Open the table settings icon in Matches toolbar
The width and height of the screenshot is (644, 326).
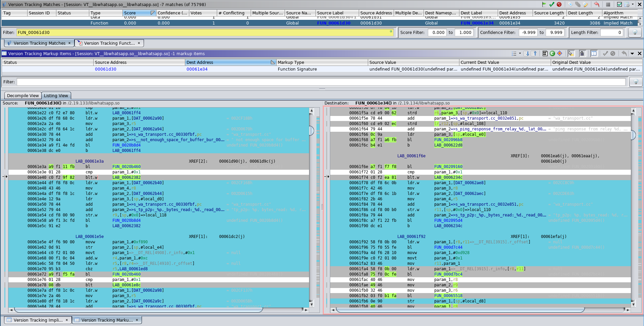click(627, 4)
